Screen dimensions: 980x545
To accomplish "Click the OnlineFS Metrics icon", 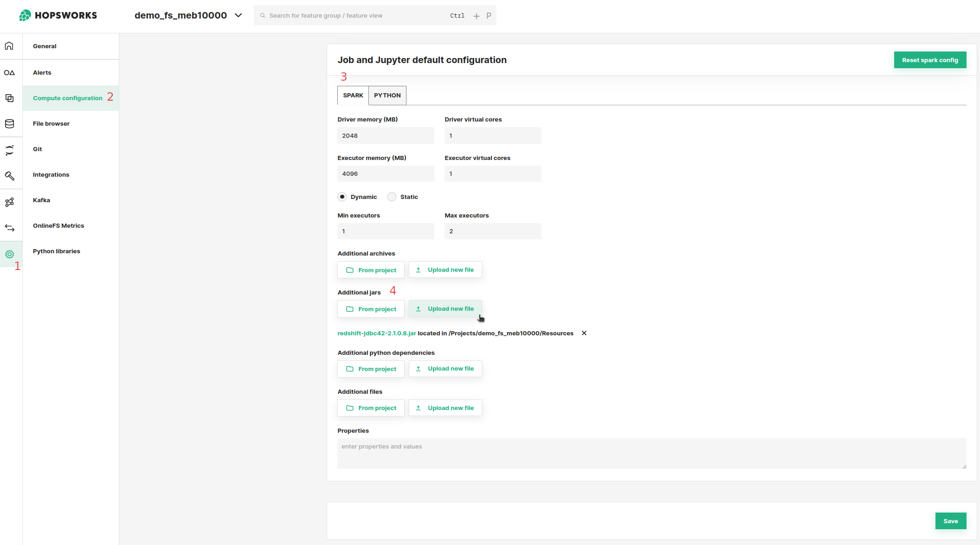I will pyautogui.click(x=9, y=226).
